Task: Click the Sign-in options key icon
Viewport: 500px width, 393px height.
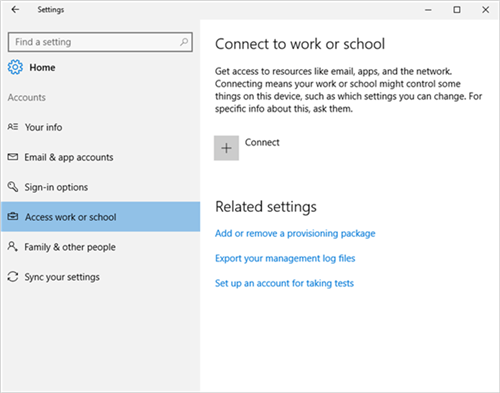Action: pos(13,187)
